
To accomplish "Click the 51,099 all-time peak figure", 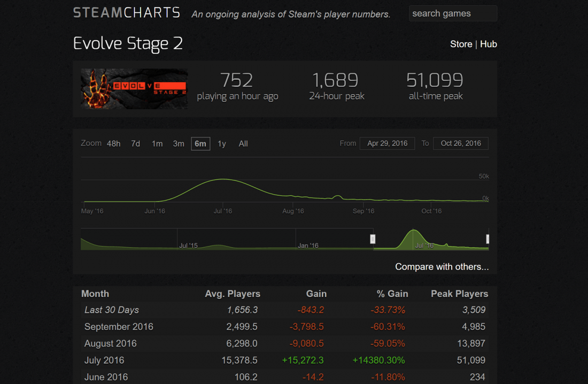I will pyautogui.click(x=435, y=80).
